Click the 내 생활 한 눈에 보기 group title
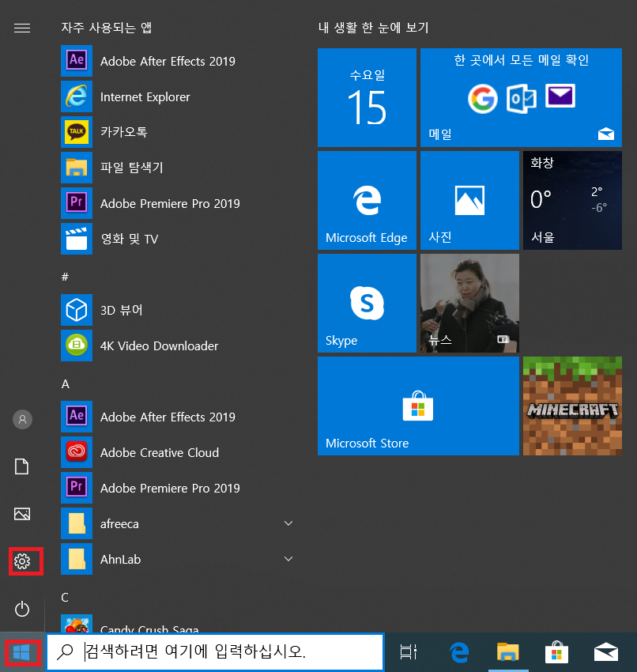Screen dimensions: 637x672 pyautogui.click(x=374, y=28)
